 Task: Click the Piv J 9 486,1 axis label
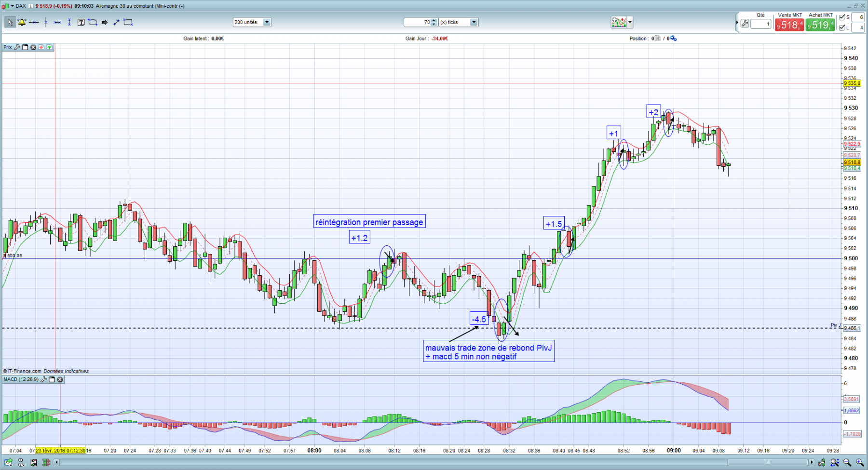tap(852, 328)
